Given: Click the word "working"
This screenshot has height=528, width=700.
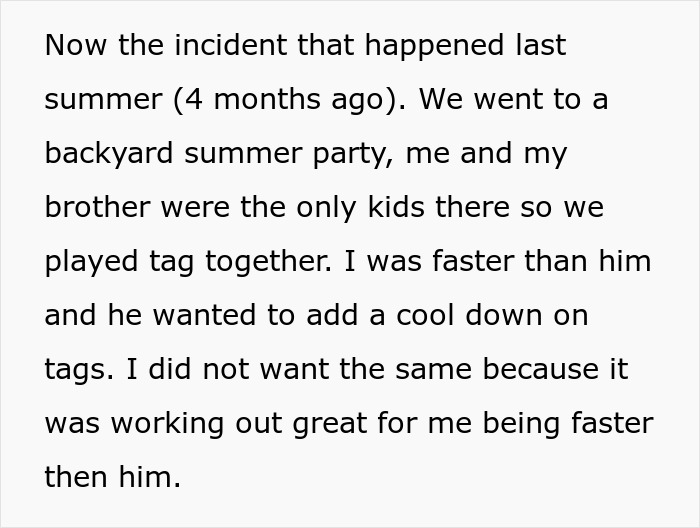Looking at the screenshot, I should 163,424.
